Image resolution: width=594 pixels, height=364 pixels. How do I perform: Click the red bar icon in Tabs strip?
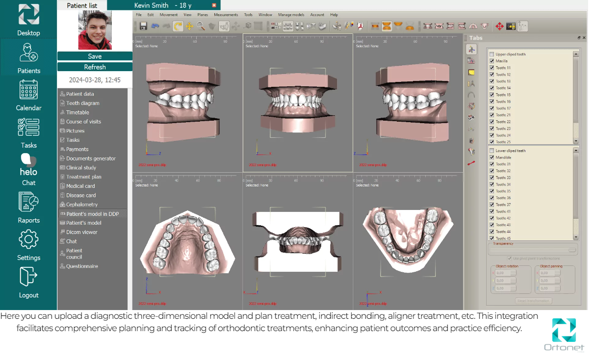click(x=471, y=163)
